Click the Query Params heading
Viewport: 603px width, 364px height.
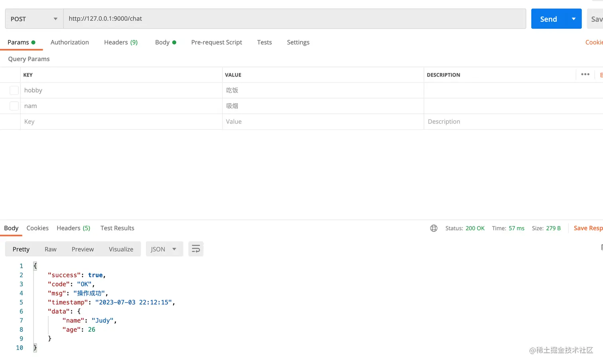pos(29,59)
